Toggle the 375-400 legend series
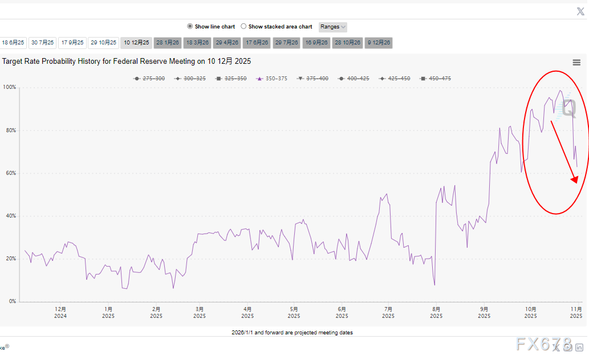The width and height of the screenshot is (589, 364). click(x=313, y=79)
